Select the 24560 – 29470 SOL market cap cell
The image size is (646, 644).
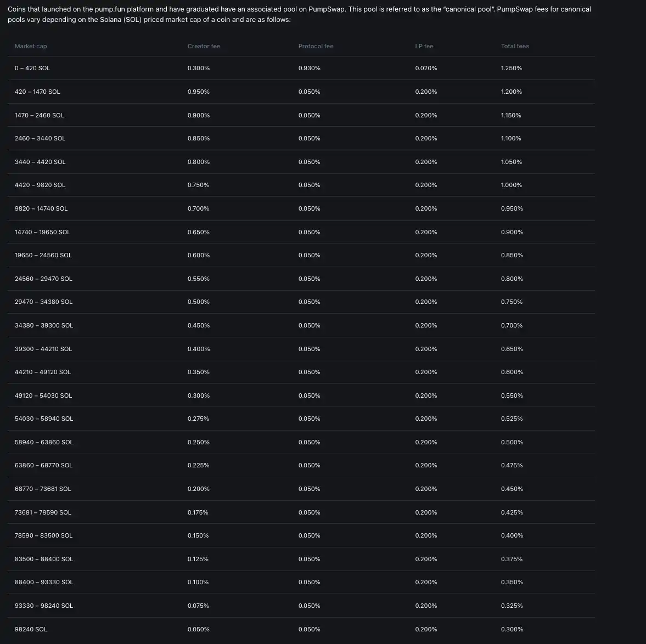click(x=43, y=279)
